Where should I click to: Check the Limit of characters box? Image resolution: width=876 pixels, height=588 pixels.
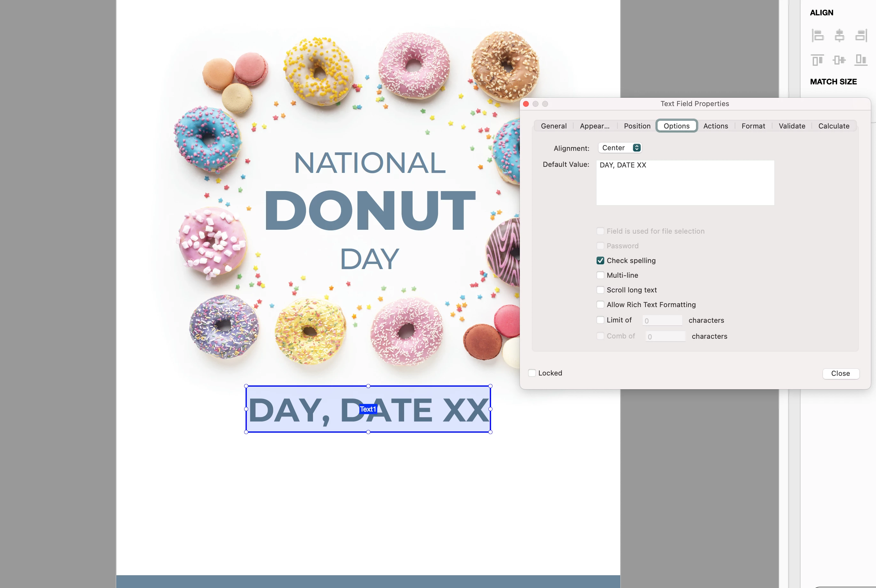[x=600, y=320]
